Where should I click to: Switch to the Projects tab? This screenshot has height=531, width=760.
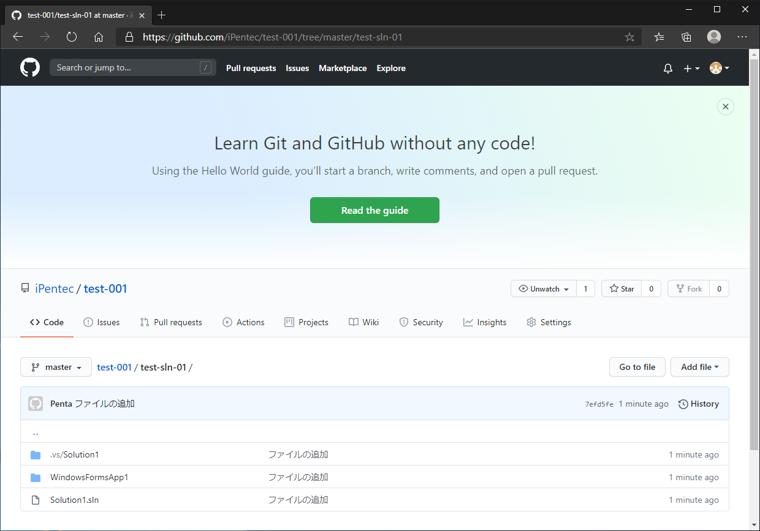pyautogui.click(x=306, y=322)
